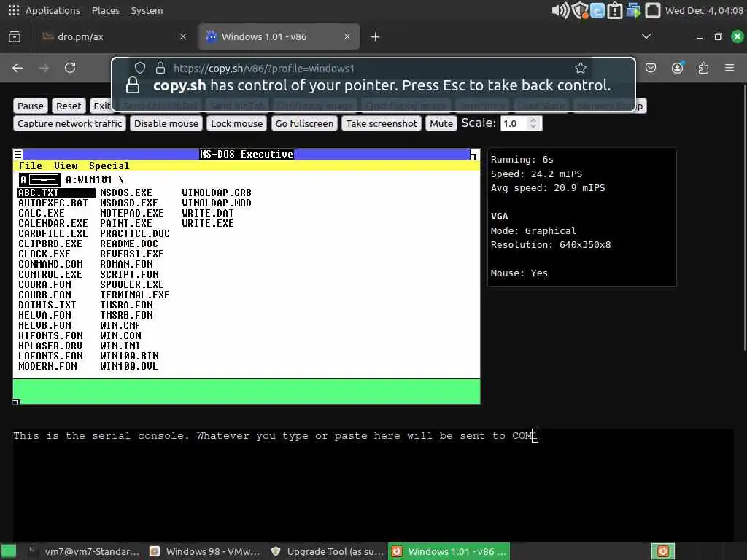
Task: Select TERMINAL.EXE file
Action: click(135, 295)
